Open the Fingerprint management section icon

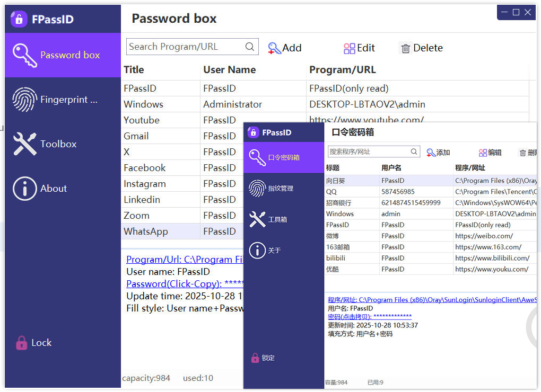(x=24, y=100)
